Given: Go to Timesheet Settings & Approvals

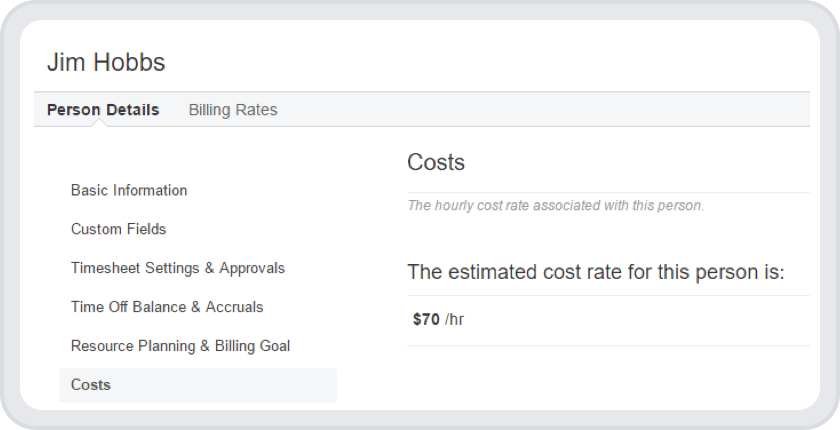Looking at the screenshot, I should [178, 268].
